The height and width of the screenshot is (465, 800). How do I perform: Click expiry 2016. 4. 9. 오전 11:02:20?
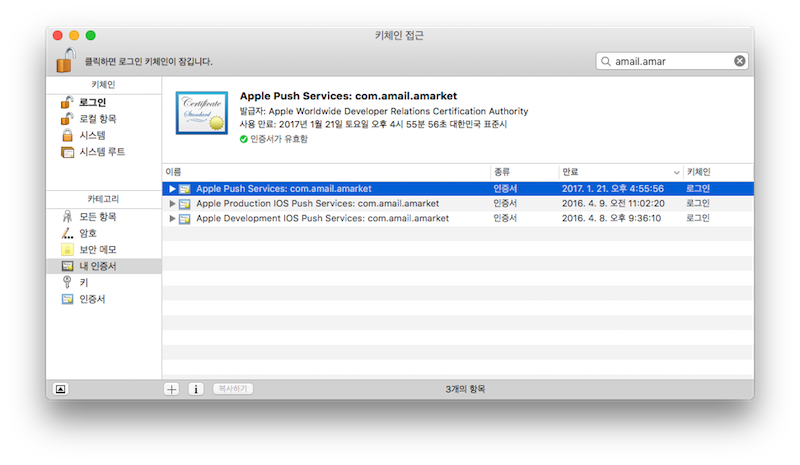click(x=613, y=203)
